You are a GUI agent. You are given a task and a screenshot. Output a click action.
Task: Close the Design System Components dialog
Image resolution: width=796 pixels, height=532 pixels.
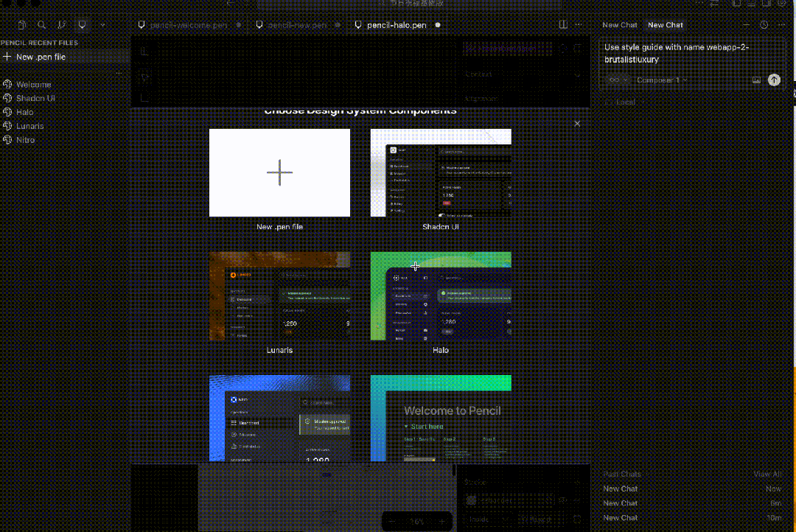(577, 124)
